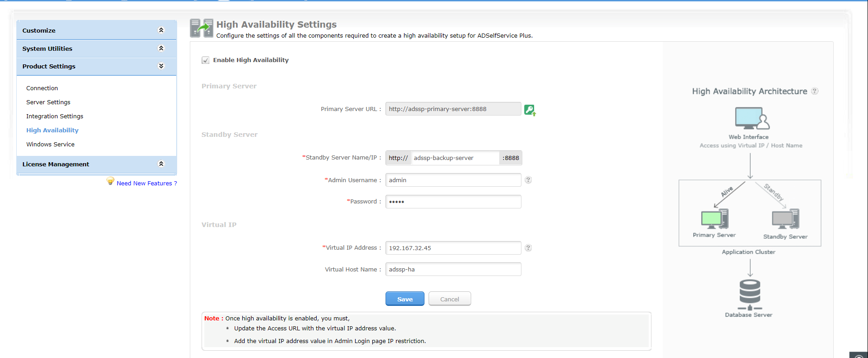Screen dimensions: 868x358
Task: Click the 'Virtual Host Name :' field label
Action: 353,270
